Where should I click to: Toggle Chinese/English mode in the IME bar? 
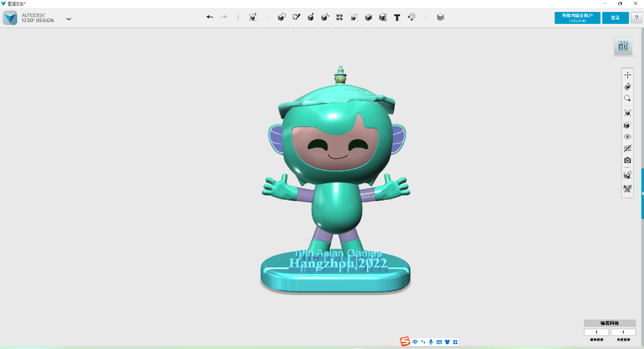coord(415,342)
